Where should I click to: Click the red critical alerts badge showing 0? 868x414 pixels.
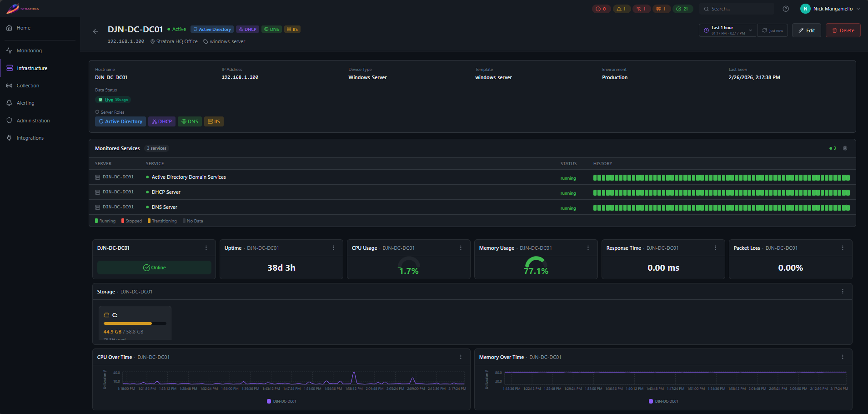[x=601, y=9]
